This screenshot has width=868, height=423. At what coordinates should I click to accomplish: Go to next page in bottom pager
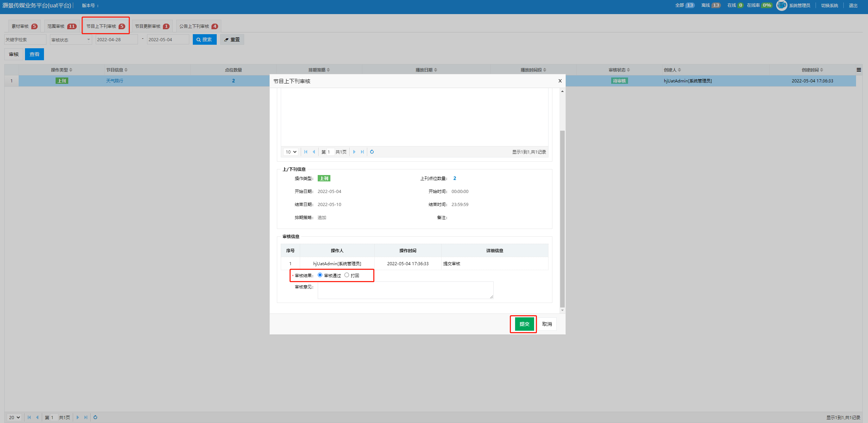click(x=78, y=417)
